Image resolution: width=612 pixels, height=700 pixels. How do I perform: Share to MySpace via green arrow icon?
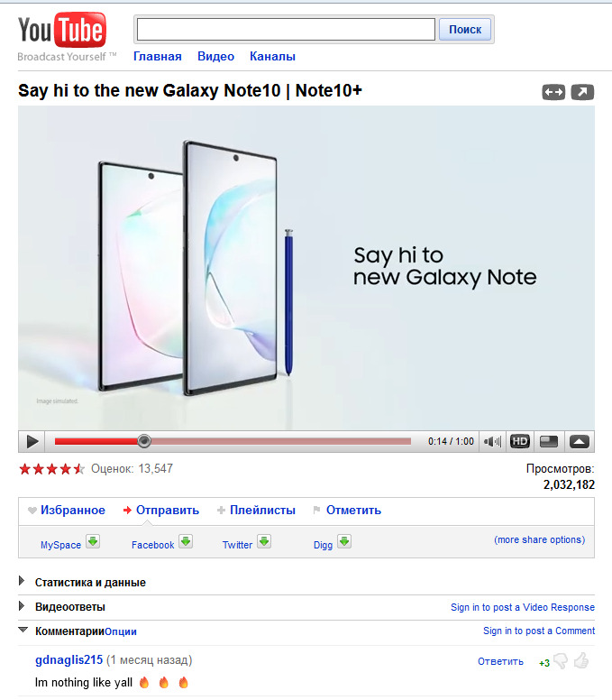tap(93, 541)
